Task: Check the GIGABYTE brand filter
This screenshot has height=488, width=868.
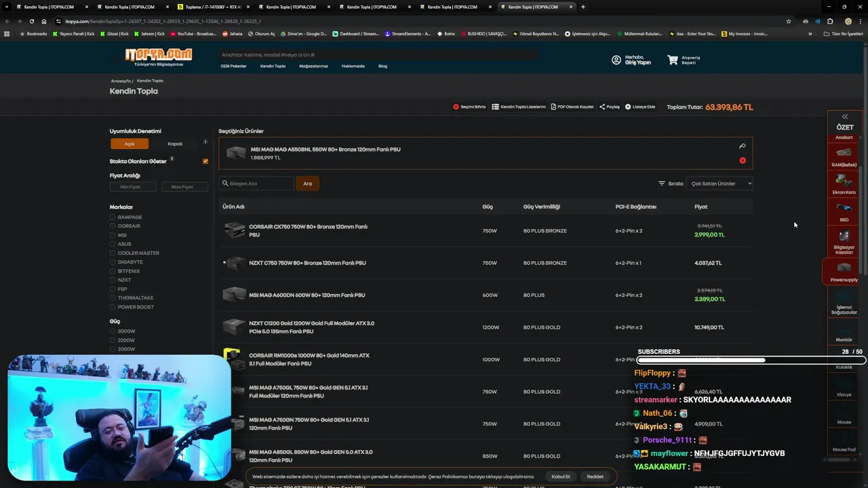Action: point(113,262)
